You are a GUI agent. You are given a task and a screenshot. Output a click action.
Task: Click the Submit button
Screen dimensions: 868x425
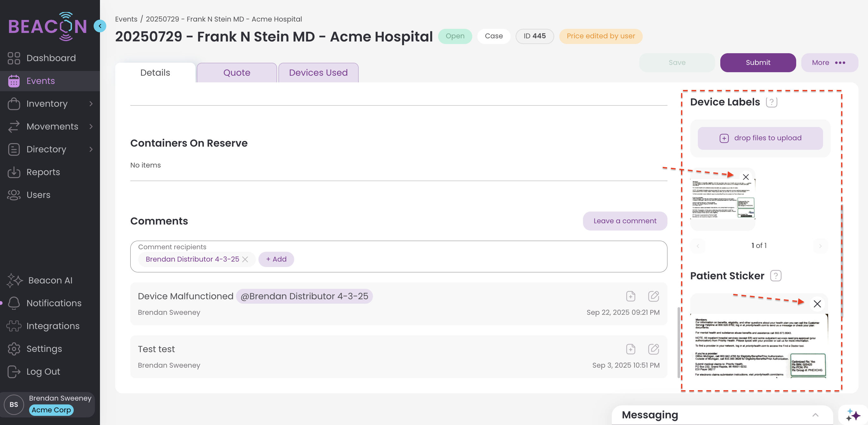(758, 63)
